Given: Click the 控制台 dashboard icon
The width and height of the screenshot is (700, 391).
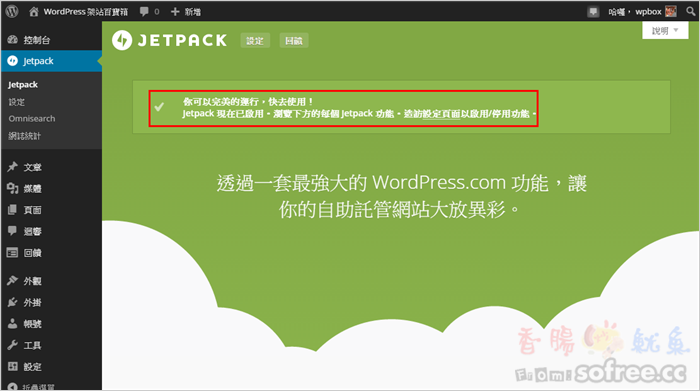Looking at the screenshot, I should coord(12,40).
